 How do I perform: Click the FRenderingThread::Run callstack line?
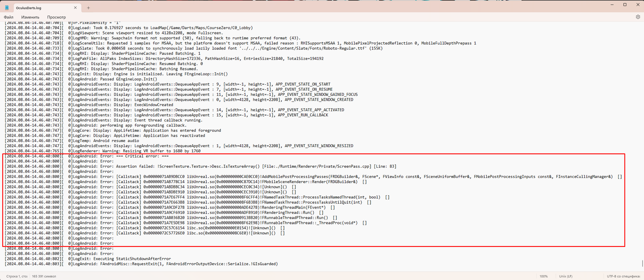pos(164,213)
